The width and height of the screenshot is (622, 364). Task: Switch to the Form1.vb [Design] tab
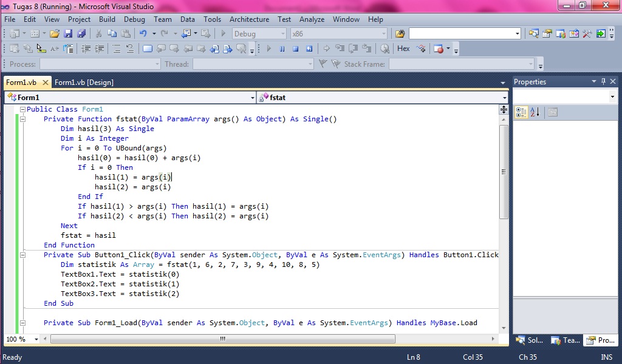coord(84,83)
